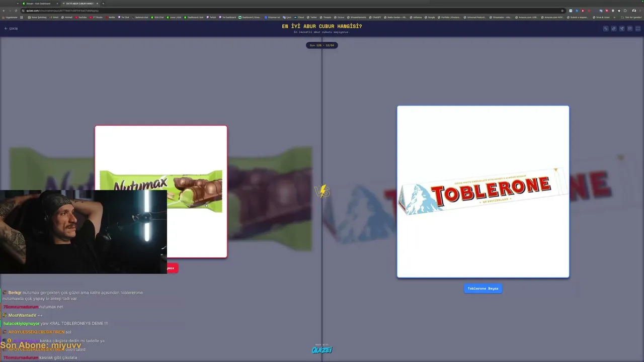Open the YT Studio bookmark
Screen dimensions: 644x362
coord(96,17)
